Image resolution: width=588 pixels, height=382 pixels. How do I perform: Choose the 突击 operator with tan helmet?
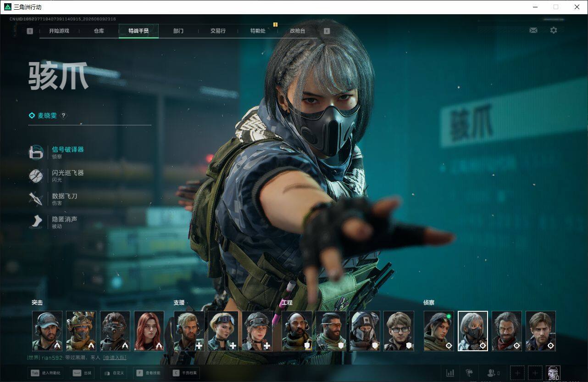81,331
